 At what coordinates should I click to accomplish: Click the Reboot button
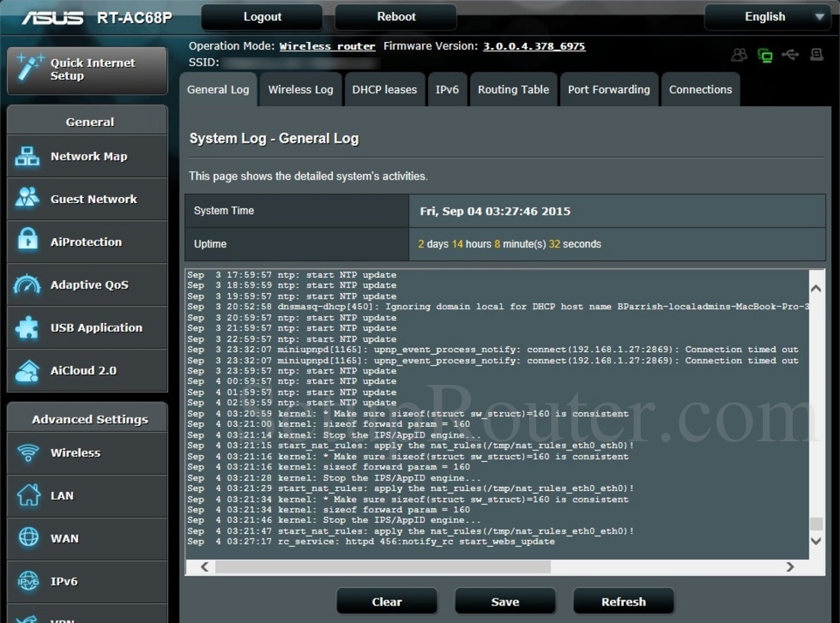[x=396, y=17]
